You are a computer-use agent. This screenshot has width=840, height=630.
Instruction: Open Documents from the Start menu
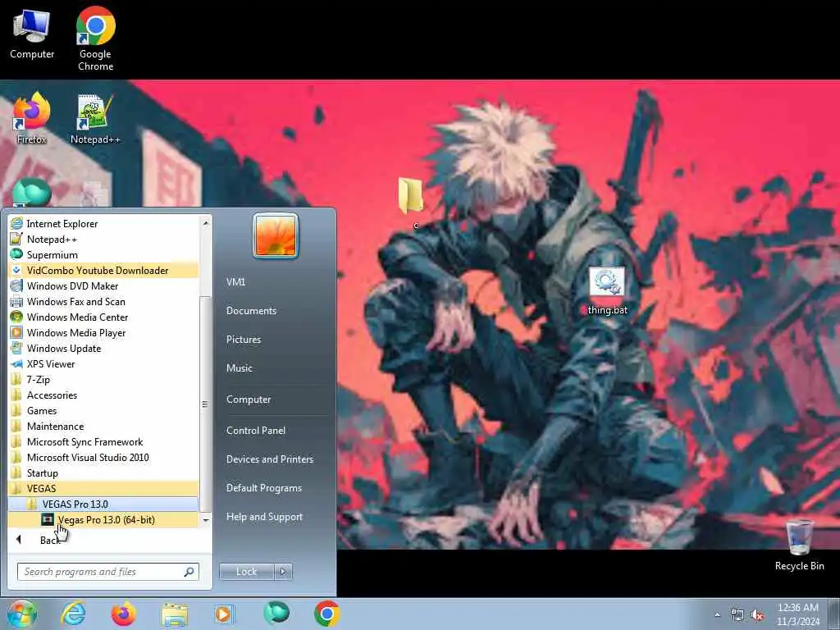(251, 311)
